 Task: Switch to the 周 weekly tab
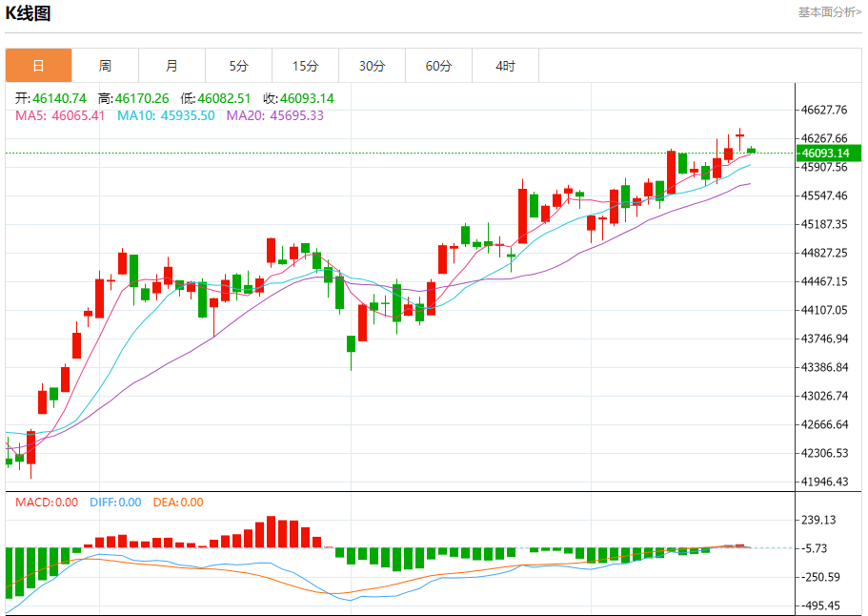point(105,66)
